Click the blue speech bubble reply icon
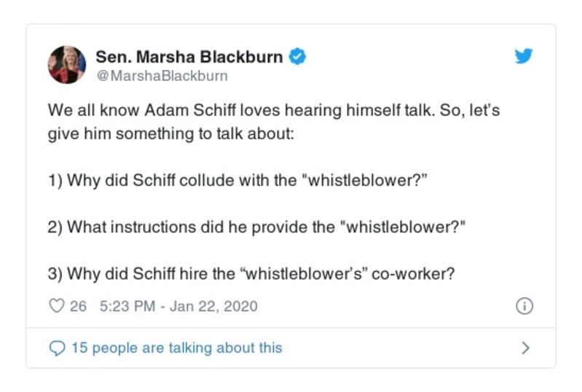582x392 pixels. point(57,348)
